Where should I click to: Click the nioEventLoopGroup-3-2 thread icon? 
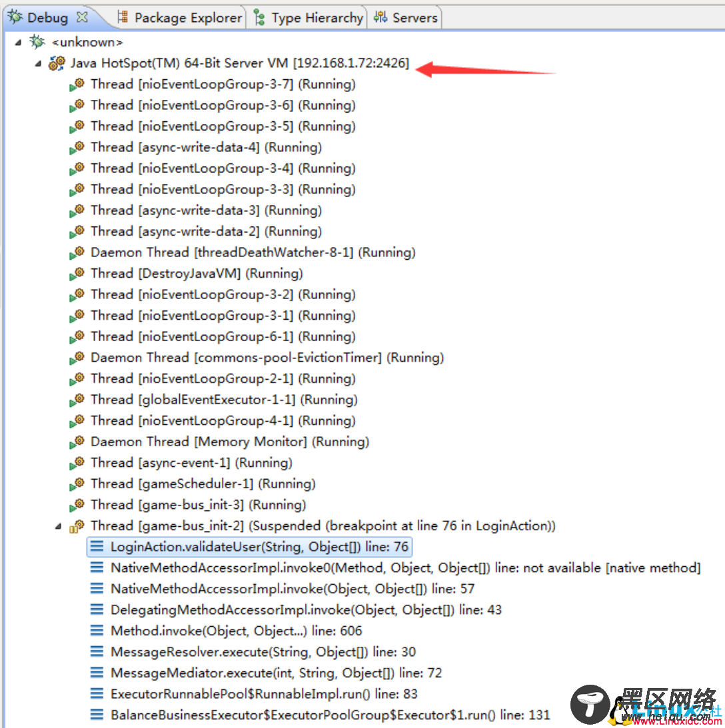pos(77,295)
